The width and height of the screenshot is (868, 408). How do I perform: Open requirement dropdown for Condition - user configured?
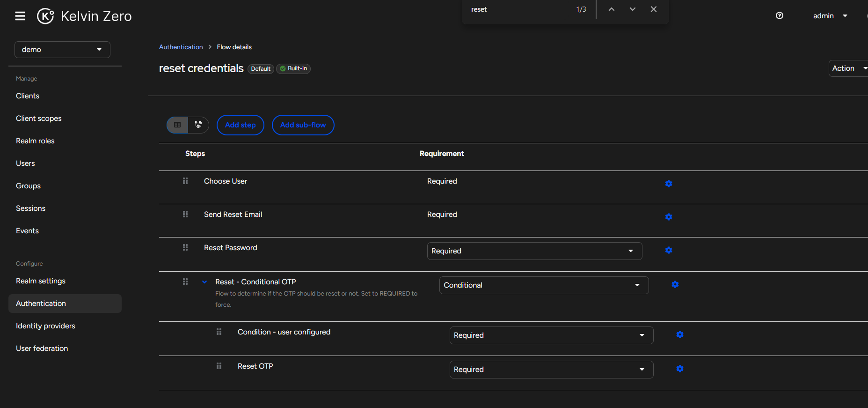pos(551,335)
